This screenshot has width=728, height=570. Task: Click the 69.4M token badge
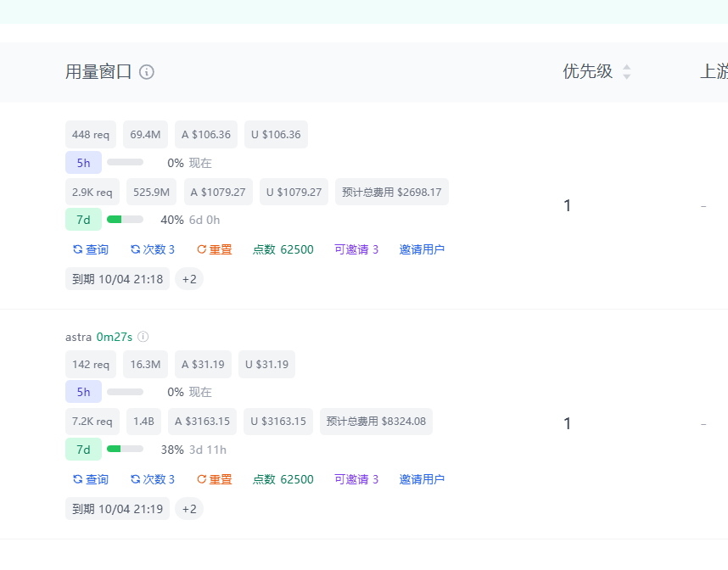pyautogui.click(x=145, y=135)
